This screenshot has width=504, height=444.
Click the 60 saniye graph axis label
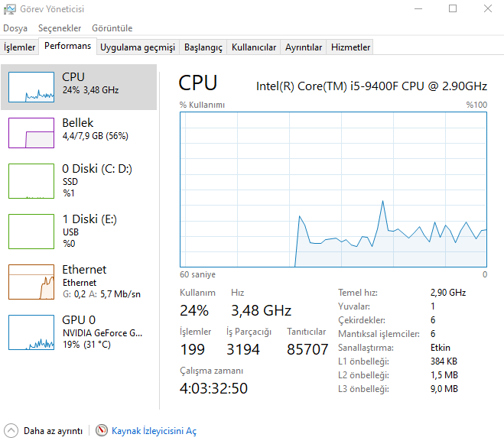point(197,274)
